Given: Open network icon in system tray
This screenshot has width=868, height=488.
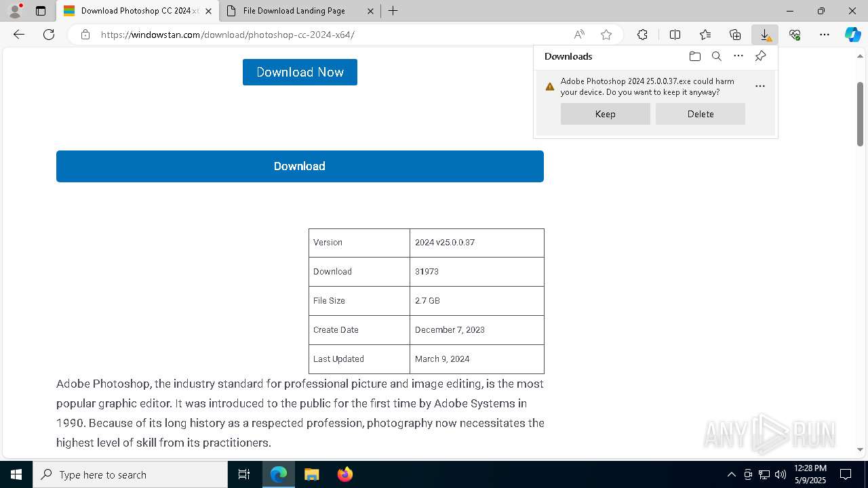Looking at the screenshot, I should tap(764, 474).
